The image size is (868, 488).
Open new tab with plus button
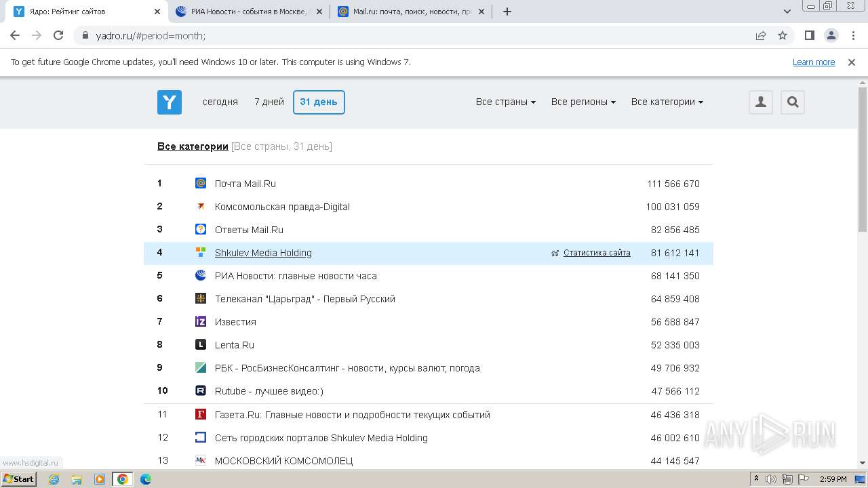tap(507, 12)
